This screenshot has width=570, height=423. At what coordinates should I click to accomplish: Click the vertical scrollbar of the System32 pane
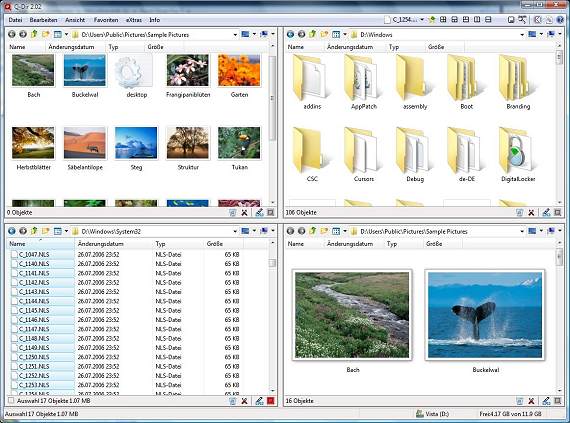point(272,316)
